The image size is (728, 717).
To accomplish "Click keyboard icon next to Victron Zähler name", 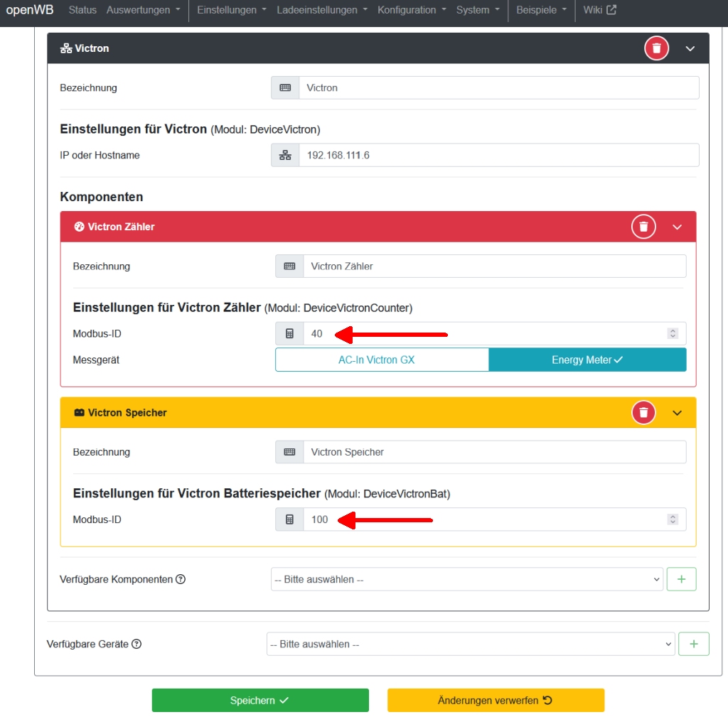I will [x=289, y=266].
